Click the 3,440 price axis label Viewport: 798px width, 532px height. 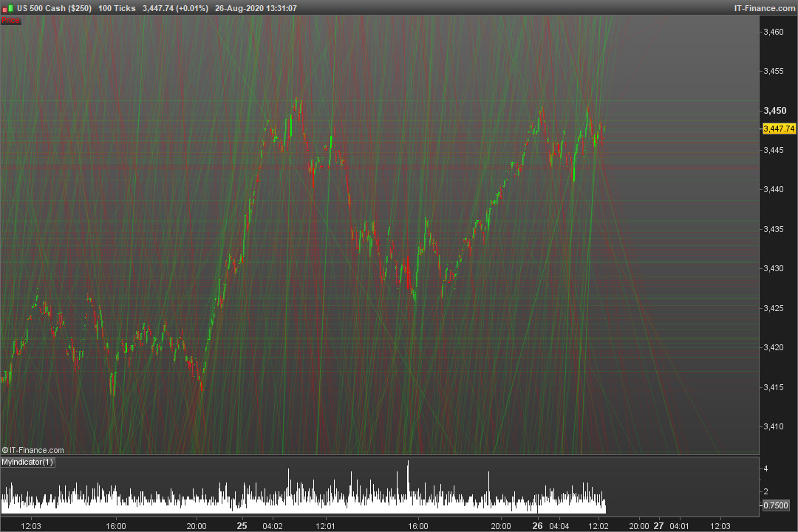coord(774,189)
